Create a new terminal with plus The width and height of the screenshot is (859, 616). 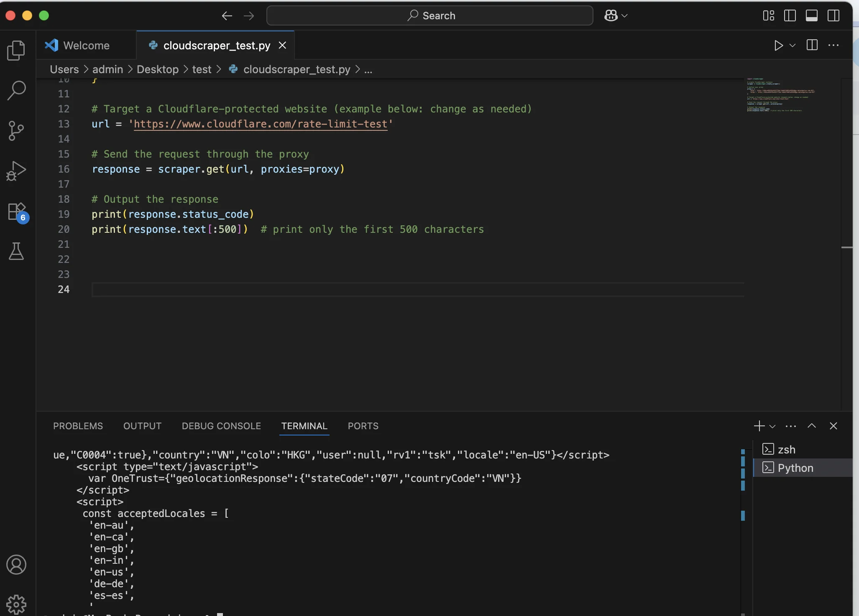[759, 426]
